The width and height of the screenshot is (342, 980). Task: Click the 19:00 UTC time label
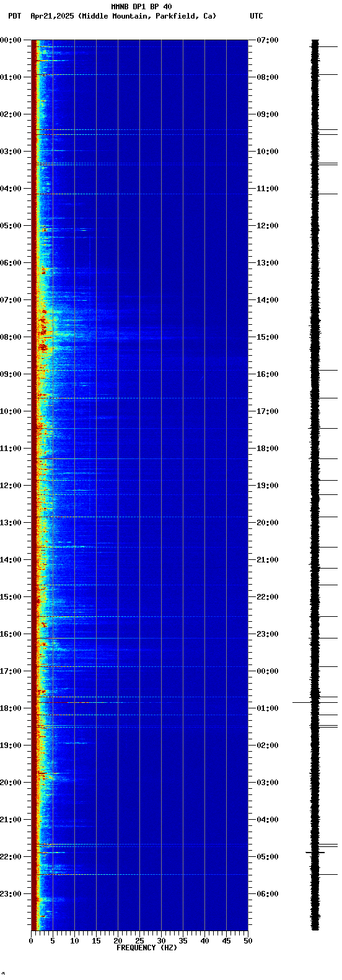pyautogui.click(x=268, y=486)
